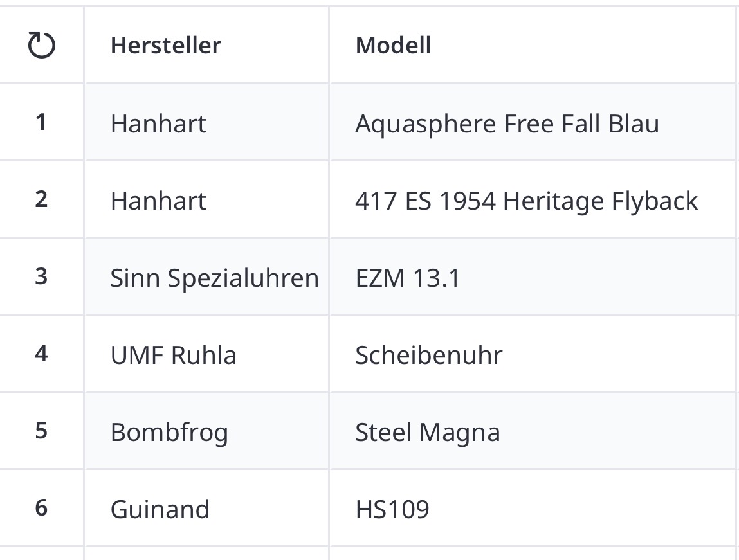Screen dimensions: 739x560
Task: Click the Scheibenuhr model cell
Action: [428, 355]
